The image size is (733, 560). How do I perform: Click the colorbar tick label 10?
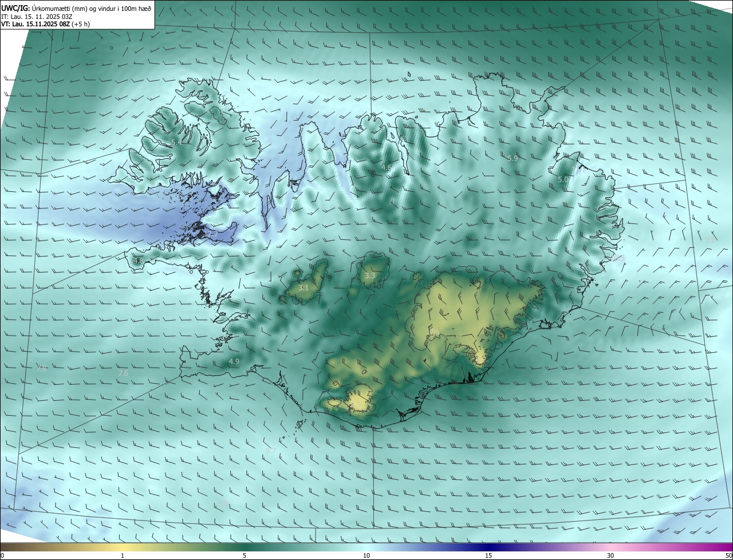(366, 555)
